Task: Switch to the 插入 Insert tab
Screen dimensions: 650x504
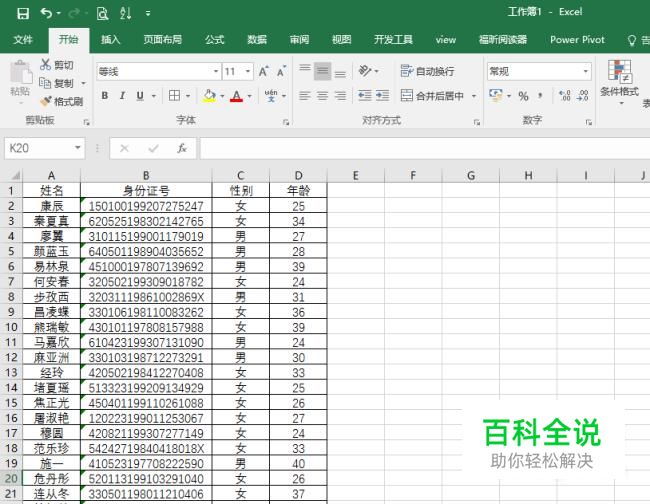Action: (111, 39)
